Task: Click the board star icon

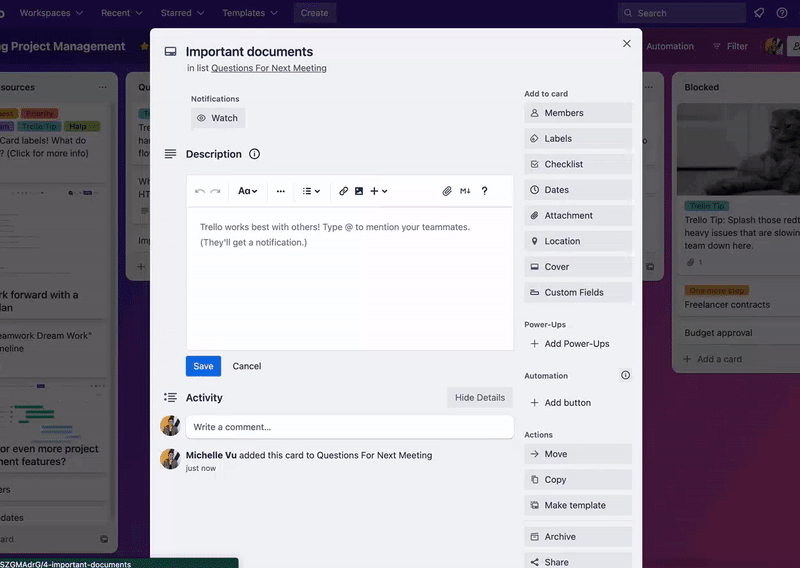Action: (x=144, y=46)
